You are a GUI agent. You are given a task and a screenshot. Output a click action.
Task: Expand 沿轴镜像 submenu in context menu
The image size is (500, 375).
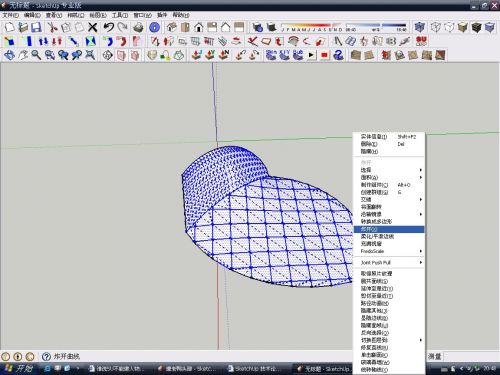(389, 214)
